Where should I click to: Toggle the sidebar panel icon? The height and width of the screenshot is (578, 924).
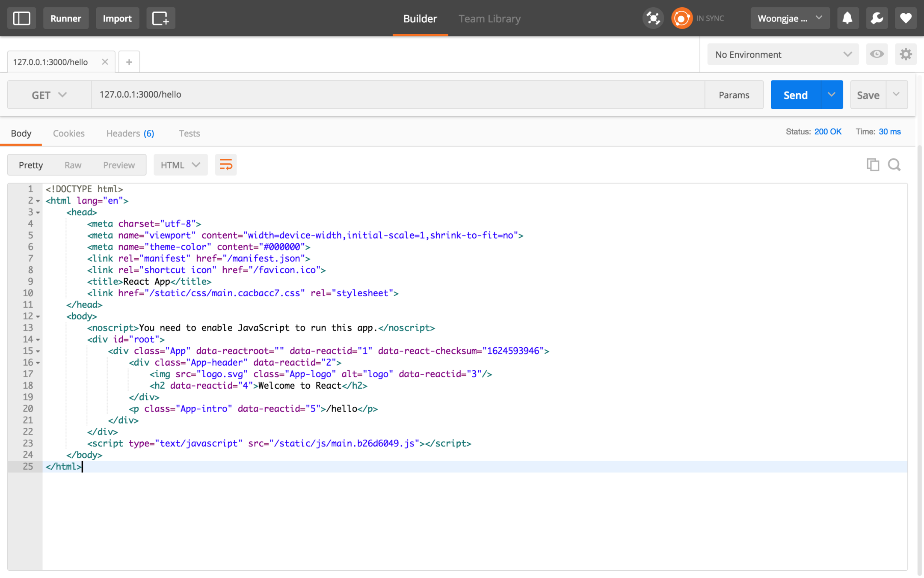click(x=21, y=18)
